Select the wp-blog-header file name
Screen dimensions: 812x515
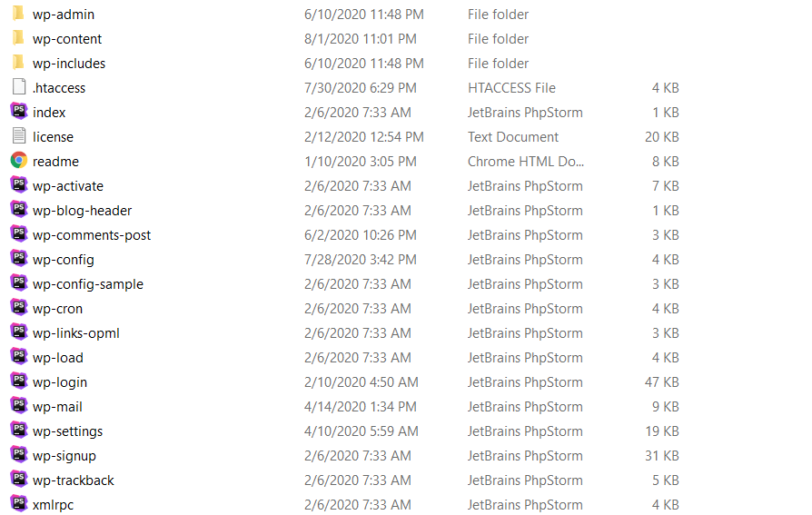[x=82, y=211]
